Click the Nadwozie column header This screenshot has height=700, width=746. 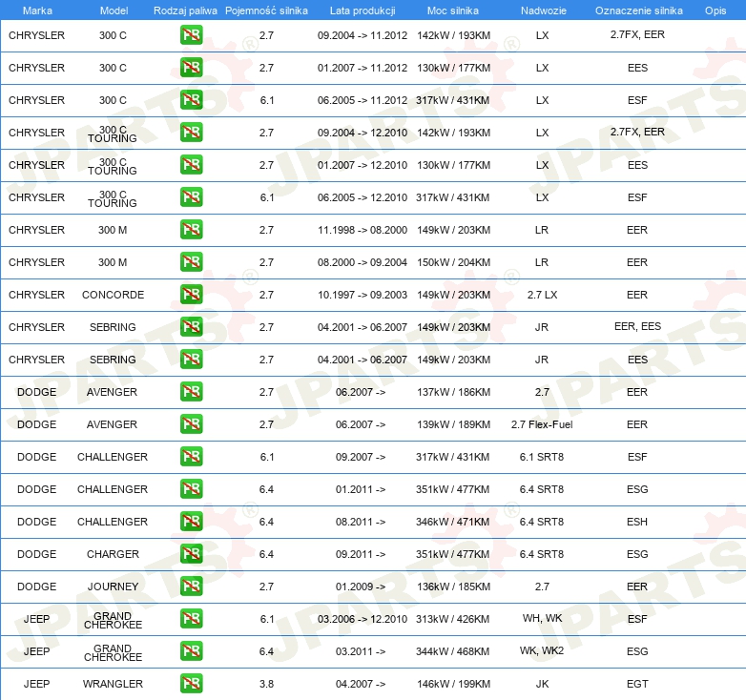(x=544, y=10)
